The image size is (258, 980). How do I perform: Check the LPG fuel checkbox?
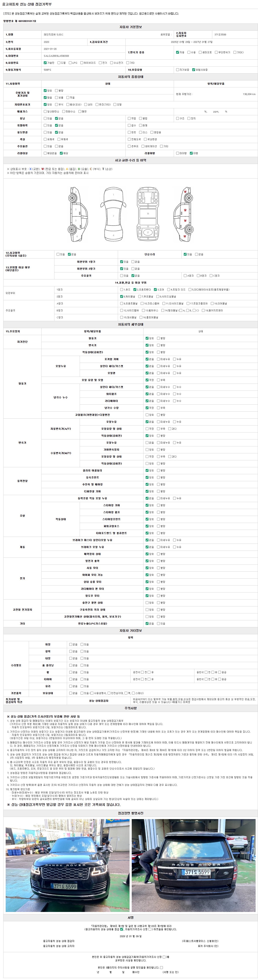pyautogui.click(x=70, y=63)
